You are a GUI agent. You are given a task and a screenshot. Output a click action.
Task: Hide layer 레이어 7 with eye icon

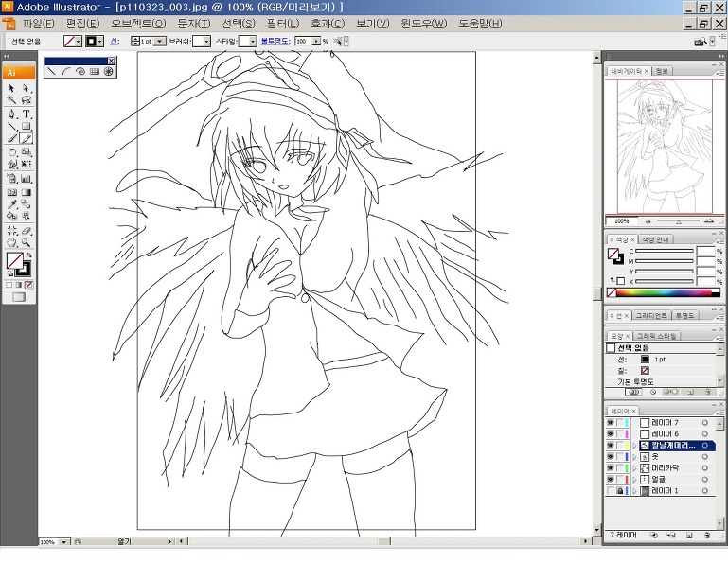coord(611,422)
